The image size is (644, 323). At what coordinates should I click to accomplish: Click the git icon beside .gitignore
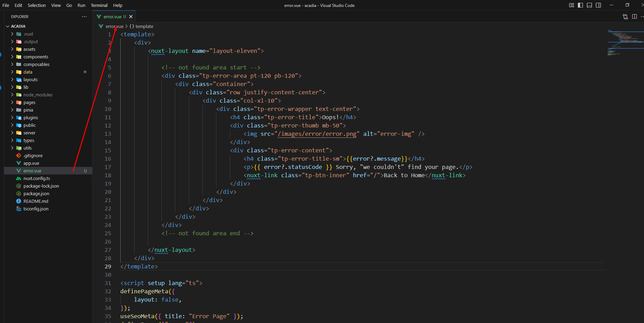[19, 155]
